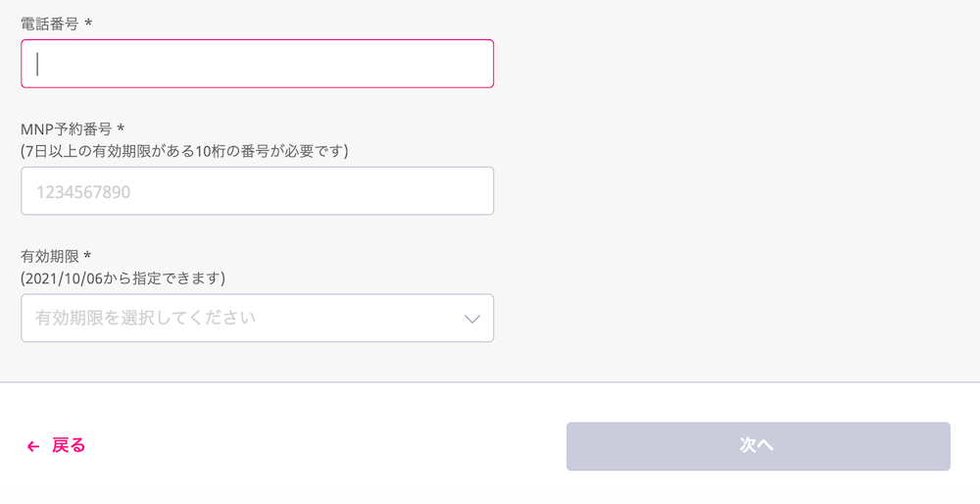Click the required asterisk next to 有効期限
This screenshot has width=980, height=504.
tap(88, 256)
